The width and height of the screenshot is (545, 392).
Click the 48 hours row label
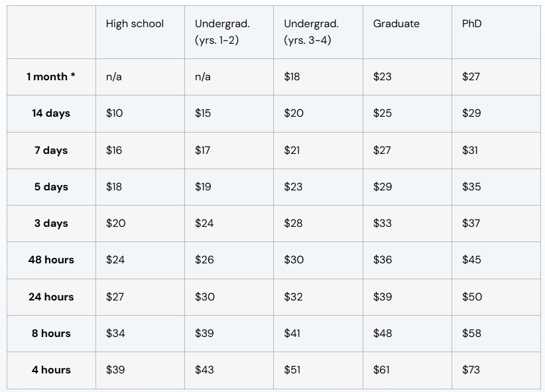51,260
